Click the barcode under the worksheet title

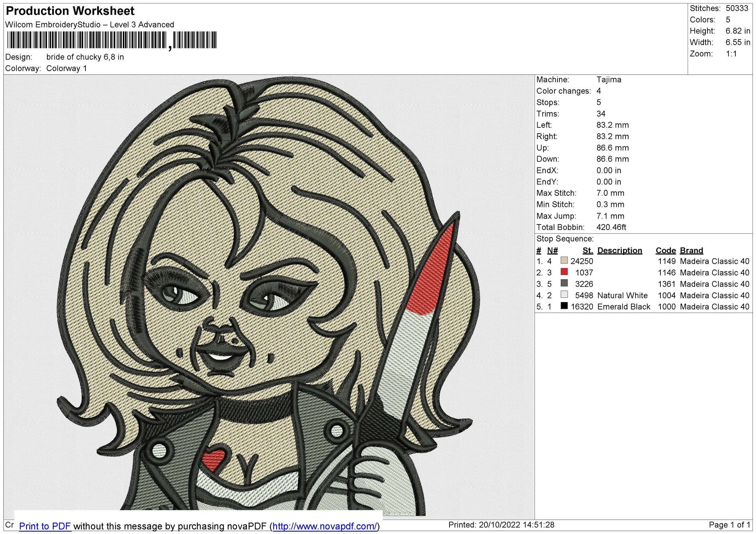(112, 40)
